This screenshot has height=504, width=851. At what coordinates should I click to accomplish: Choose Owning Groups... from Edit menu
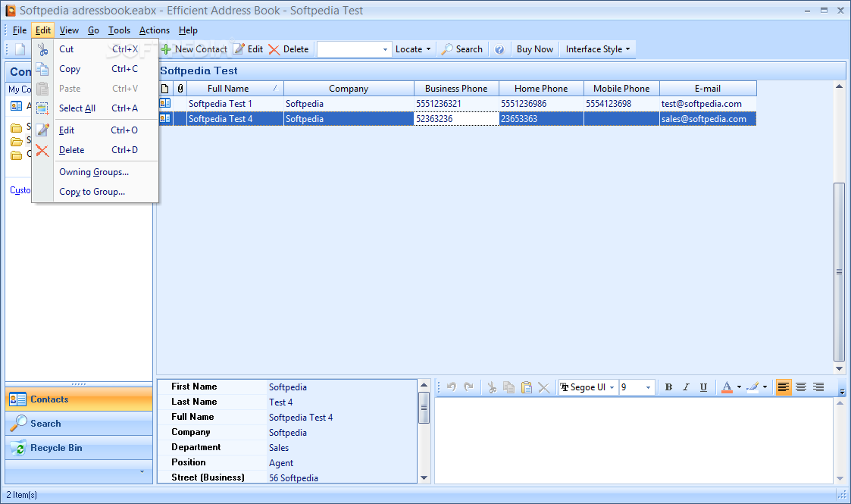tap(94, 172)
